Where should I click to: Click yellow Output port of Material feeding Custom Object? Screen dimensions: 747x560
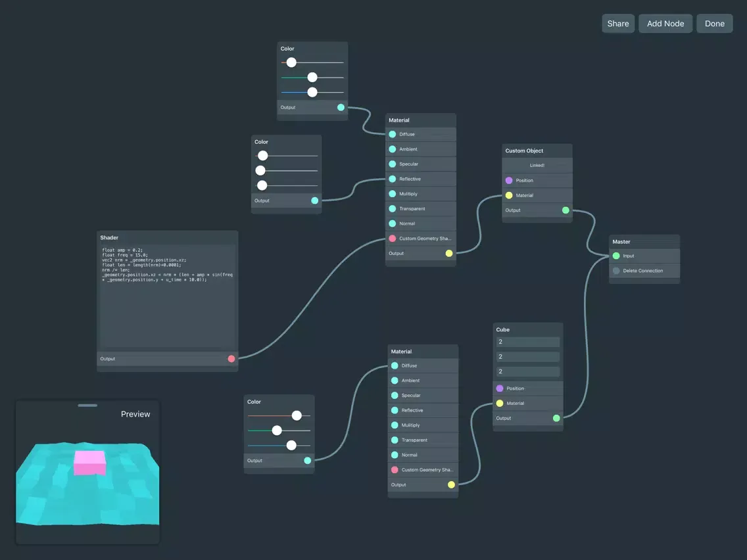click(x=448, y=253)
